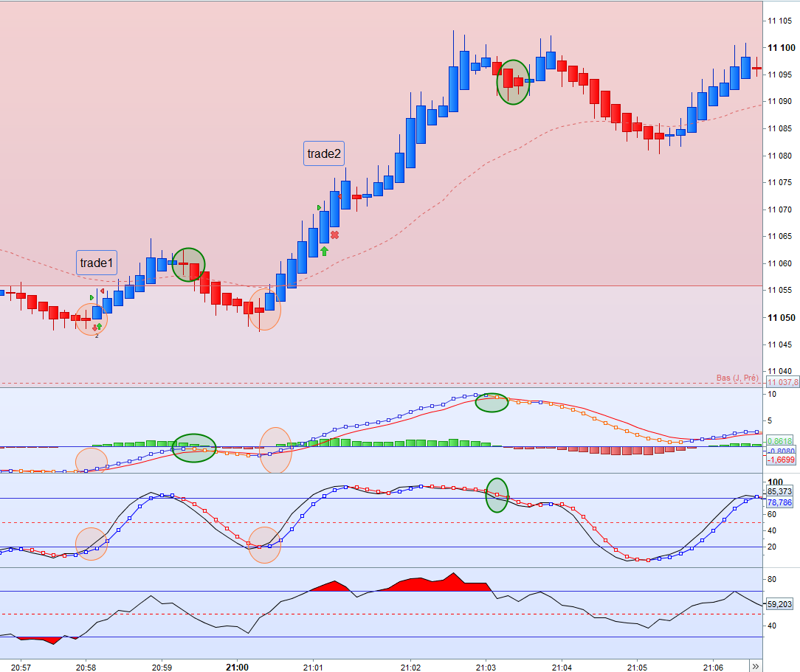Click the green entry triangle beside trade1 candles
This screenshot has width=800, height=672.
92,298
